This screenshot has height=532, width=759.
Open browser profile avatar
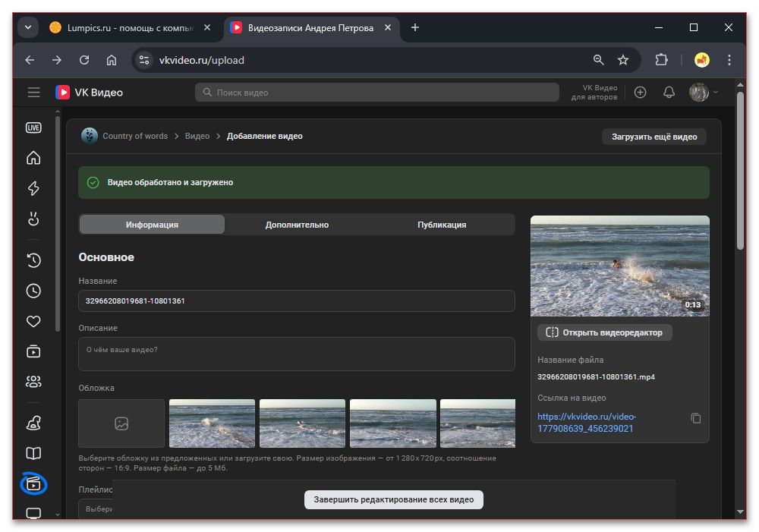pos(702,60)
